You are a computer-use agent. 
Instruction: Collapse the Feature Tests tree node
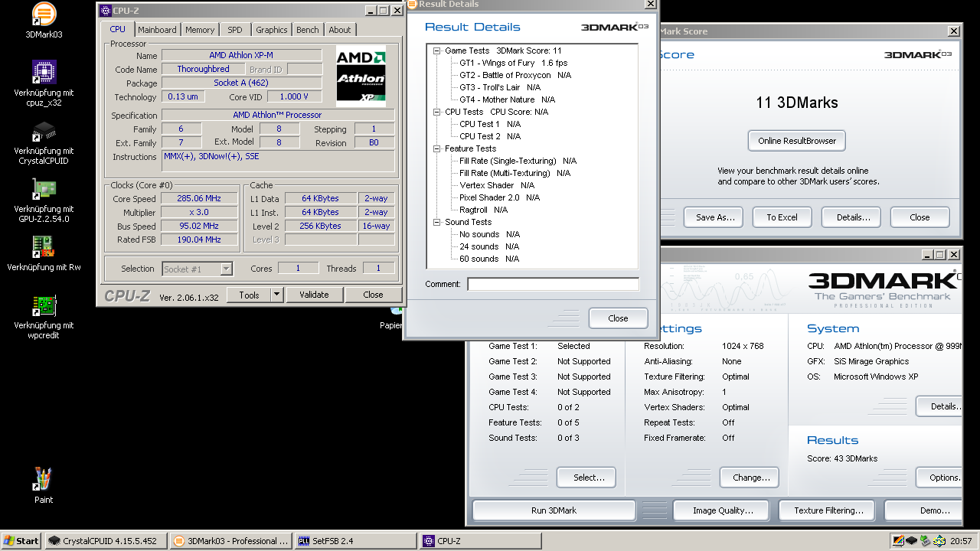point(436,148)
